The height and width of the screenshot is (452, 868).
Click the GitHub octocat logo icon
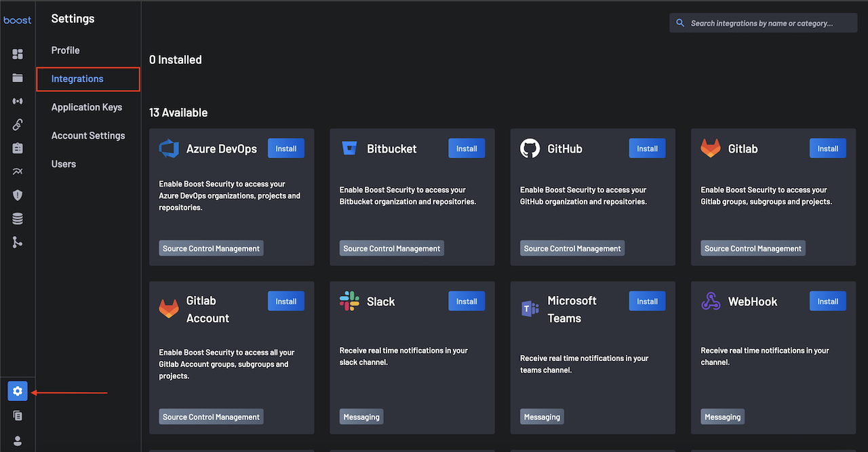click(x=530, y=149)
